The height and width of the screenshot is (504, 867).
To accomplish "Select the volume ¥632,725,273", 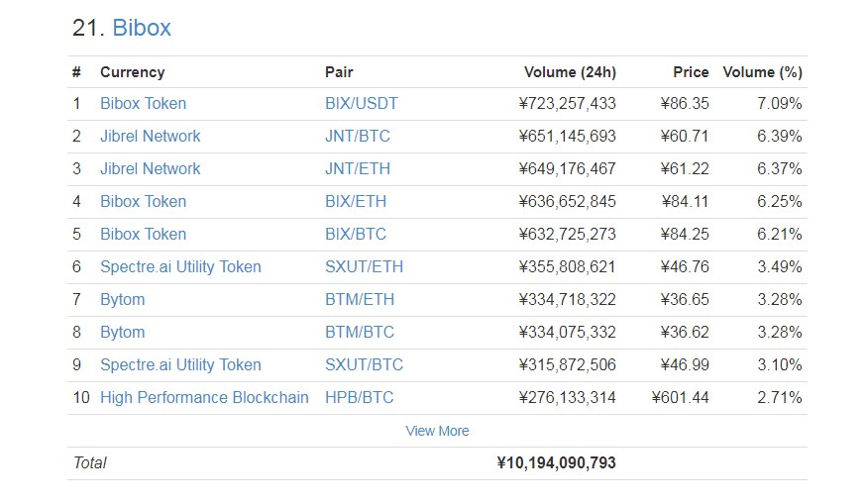I will [568, 234].
